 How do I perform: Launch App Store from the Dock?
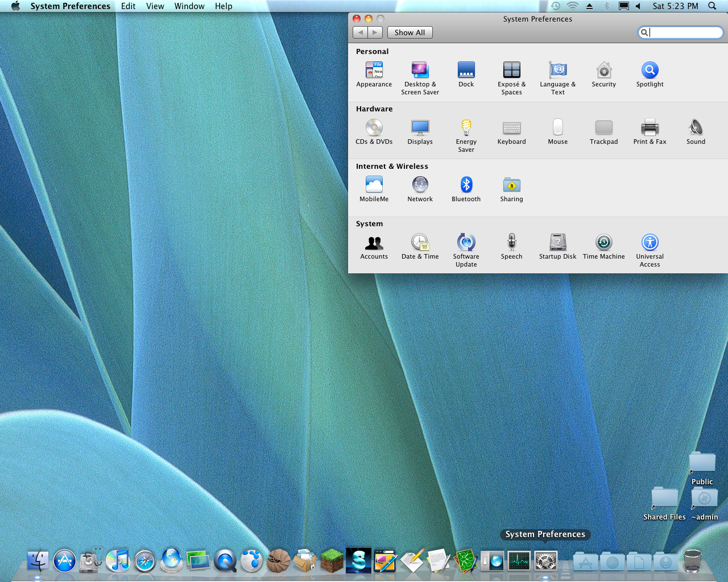tap(65, 561)
